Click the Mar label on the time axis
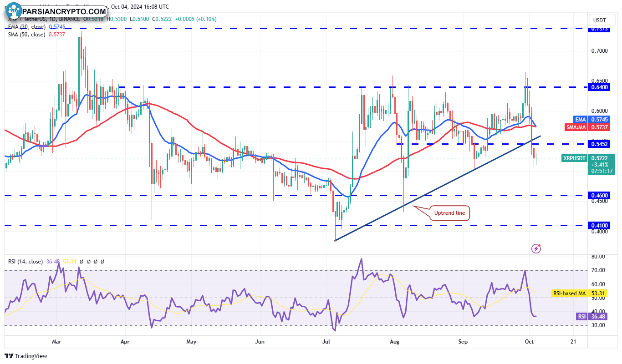 [56, 341]
